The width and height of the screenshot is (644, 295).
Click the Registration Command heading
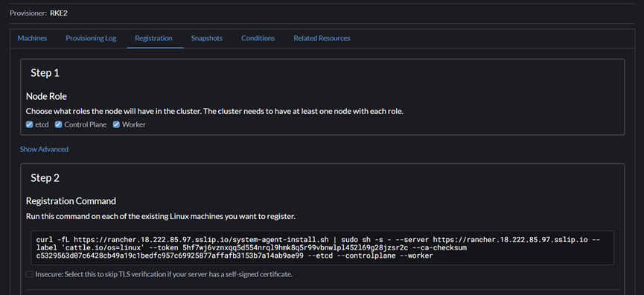pos(71,201)
